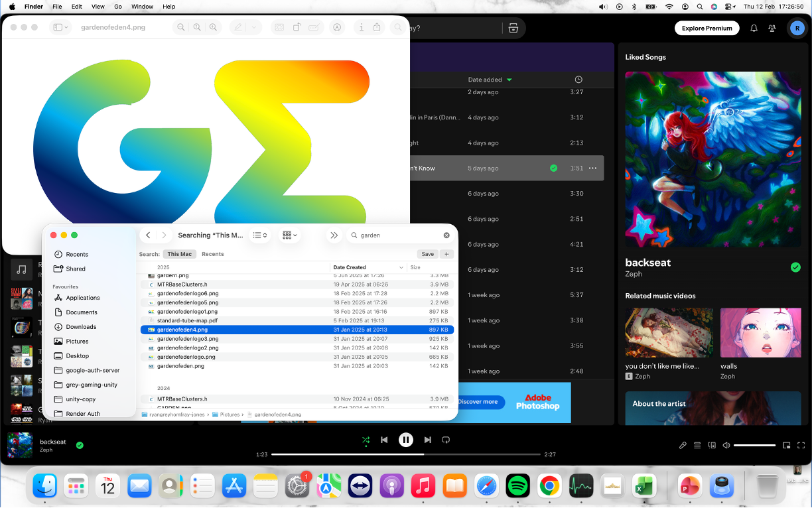The width and height of the screenshot is (812, 508).
Task: Adjust the Spotify volume slider
Action: (x=754, y=445)
